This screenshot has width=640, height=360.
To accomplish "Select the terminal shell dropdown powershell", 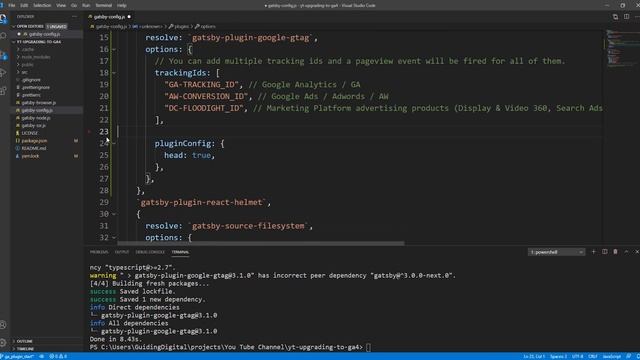I will [556, 252].
